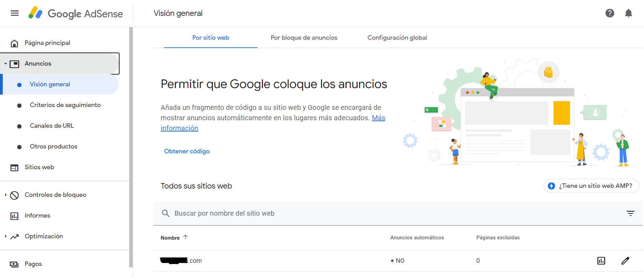Click Páginas excluidas column header
The width and height of the screenshot is (644, 278).
coord(498,238)
